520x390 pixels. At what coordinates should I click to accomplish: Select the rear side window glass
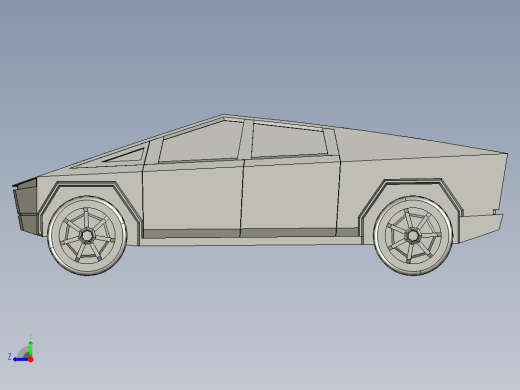tap(289, 141)
